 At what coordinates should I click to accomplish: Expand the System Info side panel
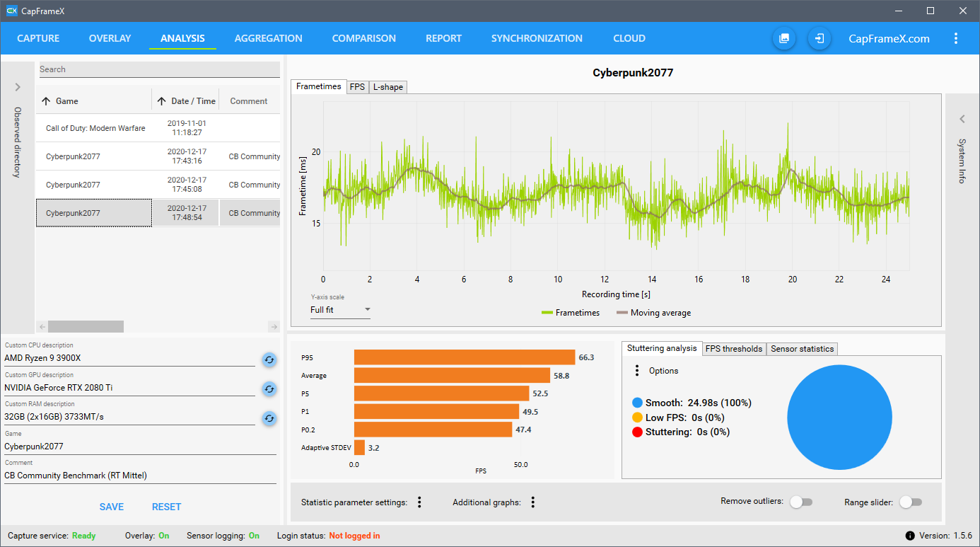(x=962, y=120)
